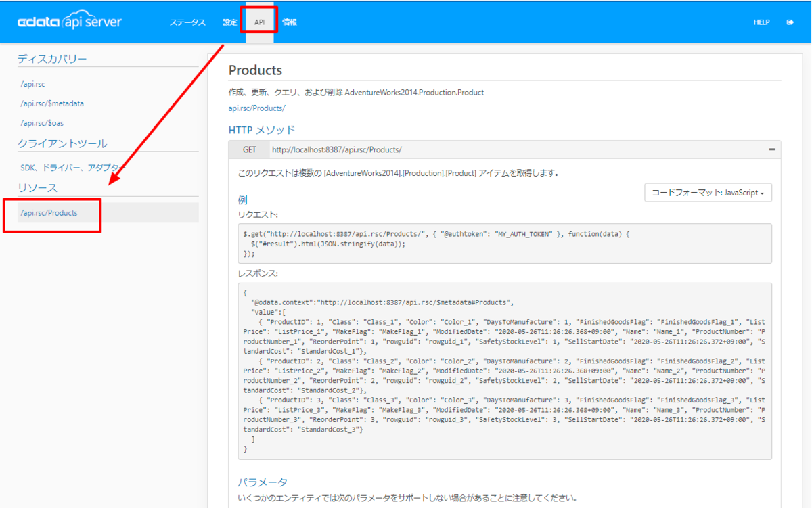The width and height of the screenshot is (812, 508).
Task: Click the CData API Server logo
Action: (x=70, y=22)
